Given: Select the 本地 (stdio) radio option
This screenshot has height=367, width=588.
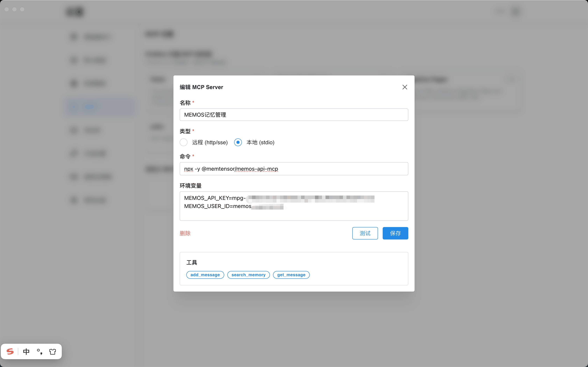Looking at the screenshot, I should (x=238, y=142).
